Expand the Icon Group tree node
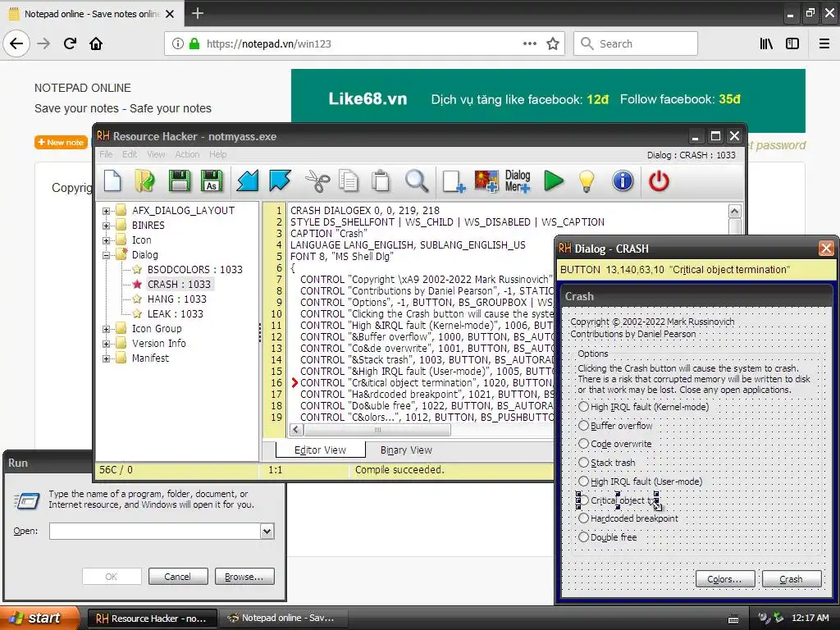This screenshot has height=630, width=840. pos(106,329)
